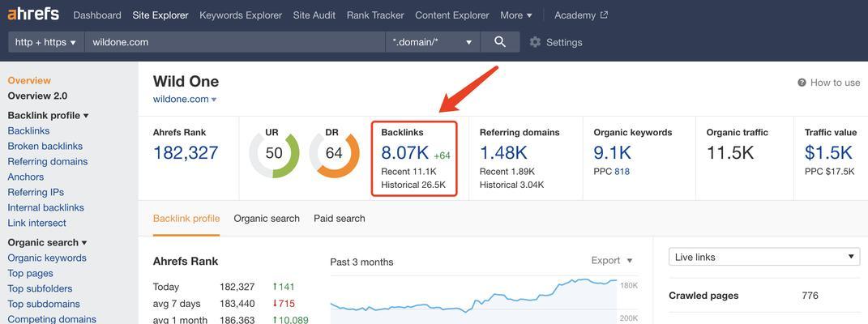This screenshot has width=868, height=324.
Task: Open Rank Tracker
Action: click(x=375, y=15)
